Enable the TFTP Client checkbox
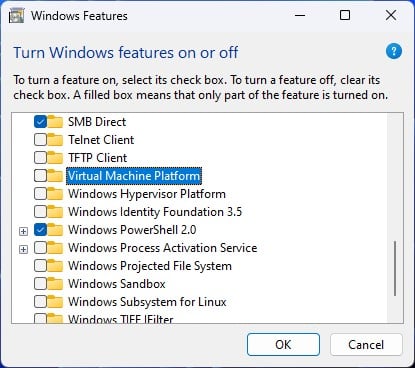Viewport: 415px width, 368px height. [x=40, y=158]
